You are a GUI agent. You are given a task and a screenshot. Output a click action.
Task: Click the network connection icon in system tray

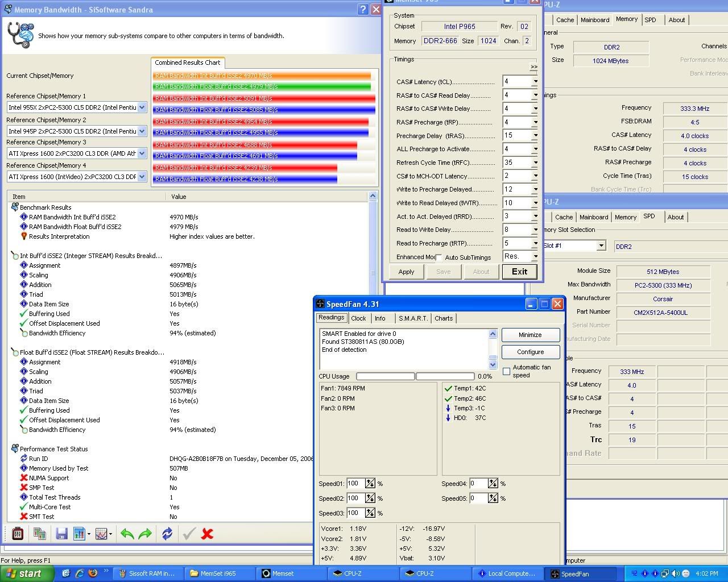tap(665, 573)
